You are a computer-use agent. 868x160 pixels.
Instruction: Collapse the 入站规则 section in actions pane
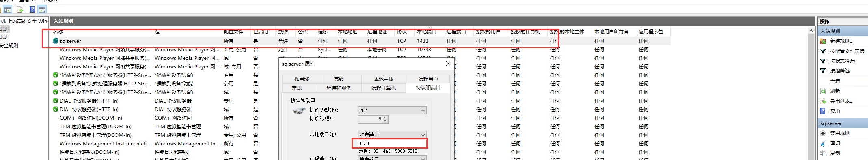point(842,31)
